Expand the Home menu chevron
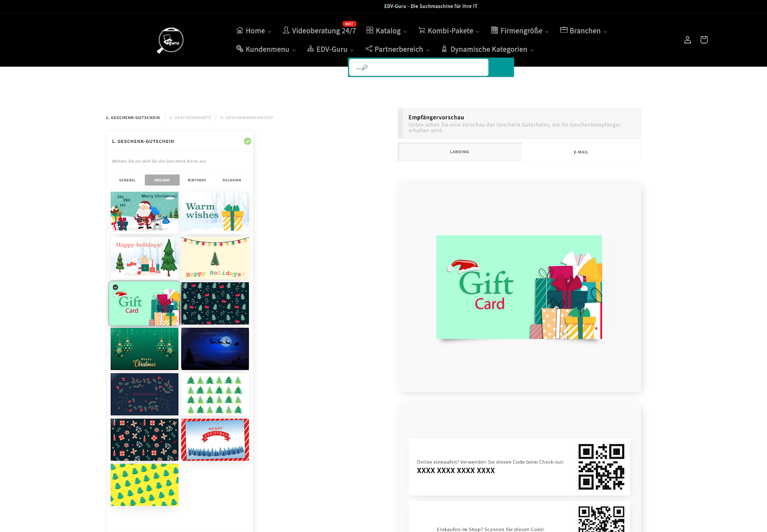This screenshot has height=532, width=767. pyautogui.click(x=269, y=32)
